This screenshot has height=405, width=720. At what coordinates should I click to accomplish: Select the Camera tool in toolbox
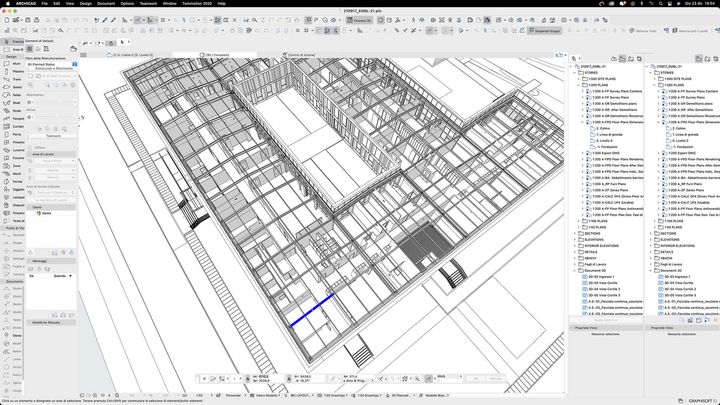tap(13, 274)
